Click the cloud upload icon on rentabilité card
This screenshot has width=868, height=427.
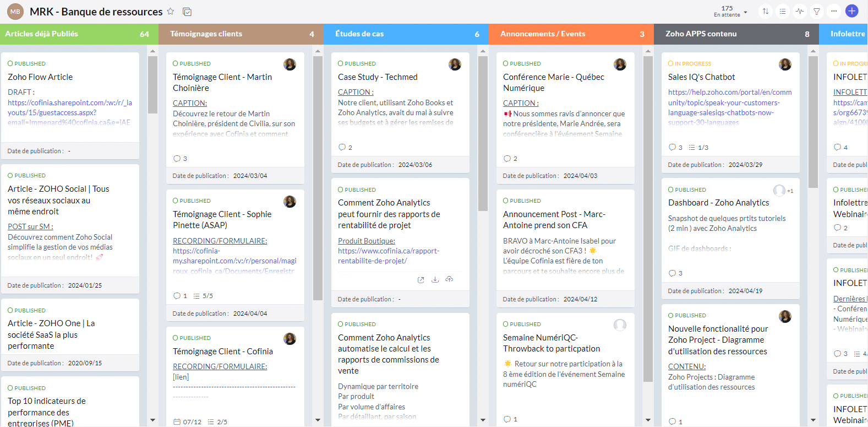tap(449, 279)
